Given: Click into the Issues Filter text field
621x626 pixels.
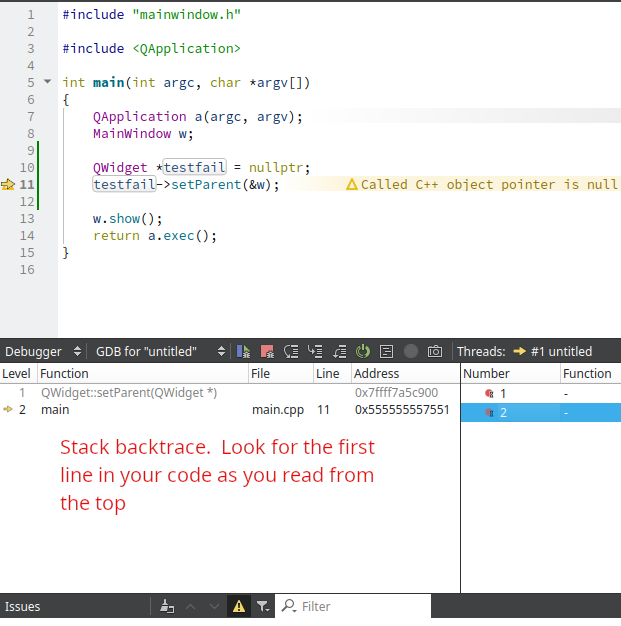Looking at the screenshot, I should click(360, 606).
